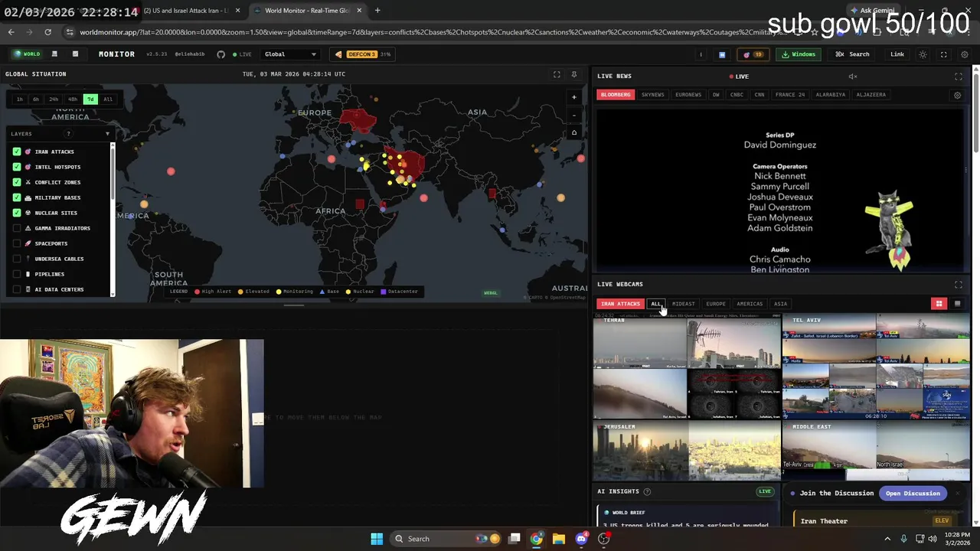Open File Explorer from the taskbar

coord(558,539)
